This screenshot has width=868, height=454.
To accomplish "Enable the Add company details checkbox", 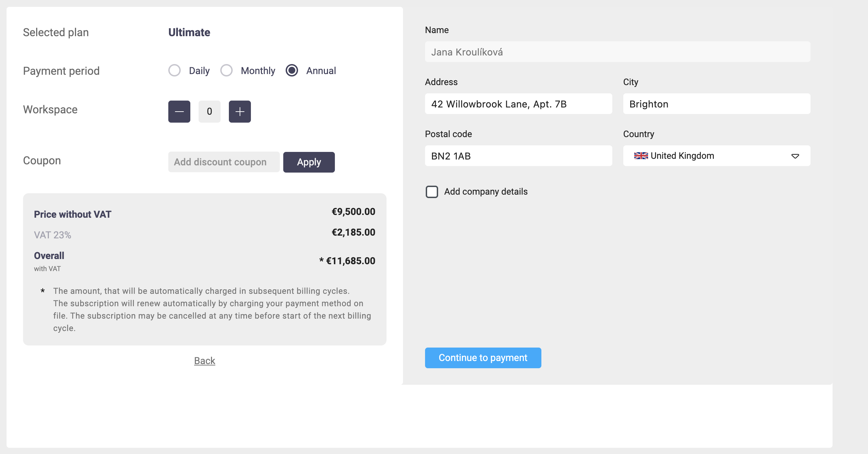I will (432, 192).
